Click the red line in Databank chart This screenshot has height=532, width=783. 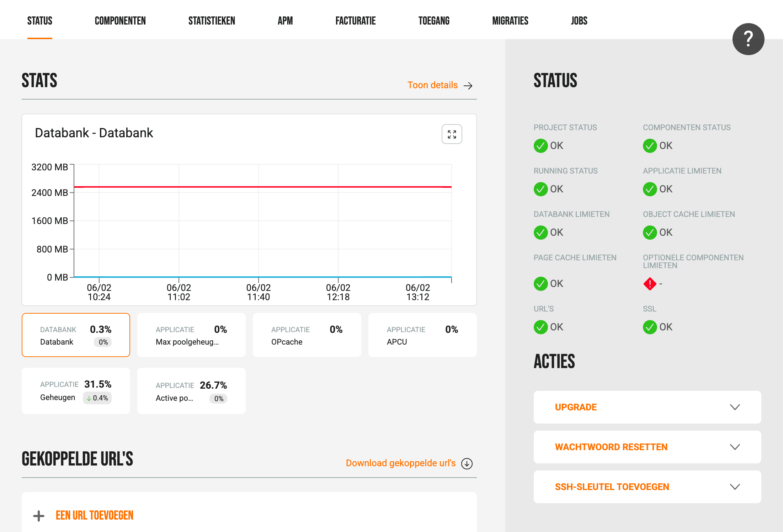point(263,187)
